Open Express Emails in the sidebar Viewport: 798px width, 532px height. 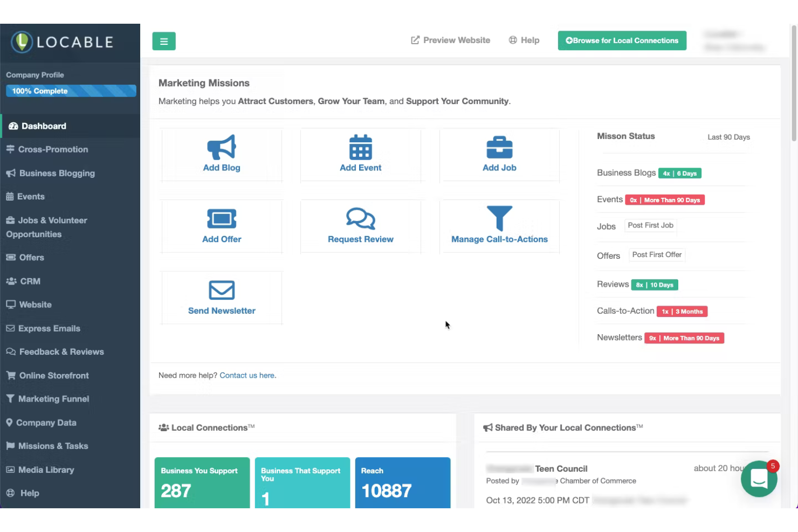pyautogui.click(x=70, y=328)
